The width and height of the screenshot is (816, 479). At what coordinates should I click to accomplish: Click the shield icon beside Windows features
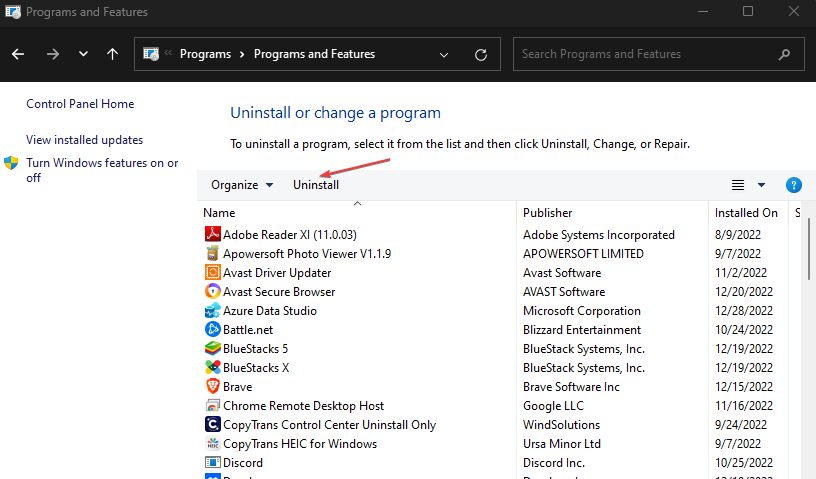(11, 163)
